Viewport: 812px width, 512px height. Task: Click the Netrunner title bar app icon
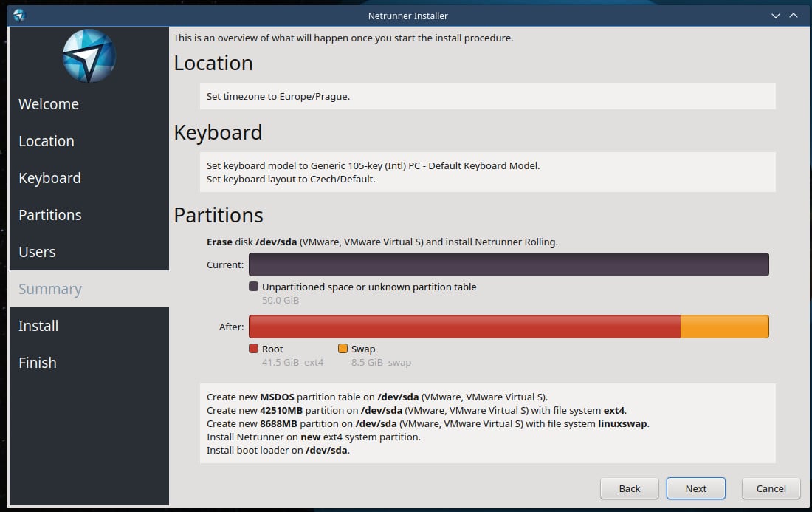click(19, 16)
